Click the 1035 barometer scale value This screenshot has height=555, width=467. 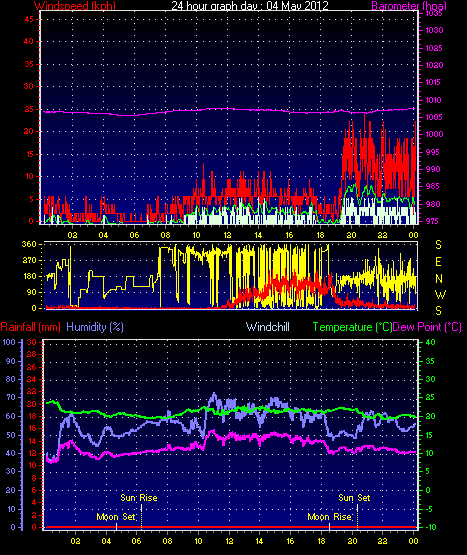point(434,13)
